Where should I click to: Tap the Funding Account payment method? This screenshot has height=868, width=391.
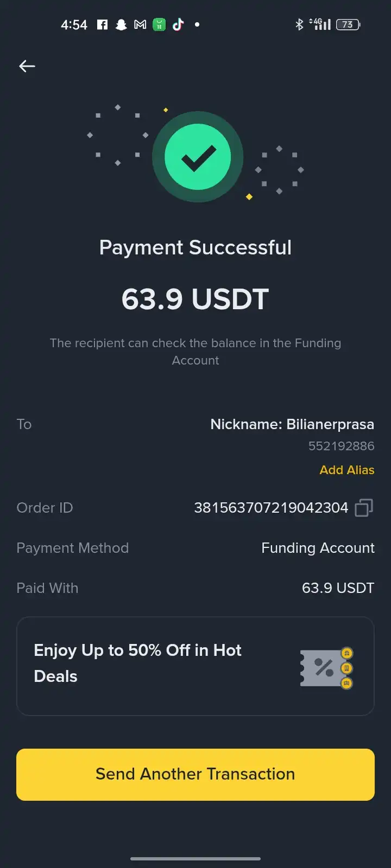318,548
